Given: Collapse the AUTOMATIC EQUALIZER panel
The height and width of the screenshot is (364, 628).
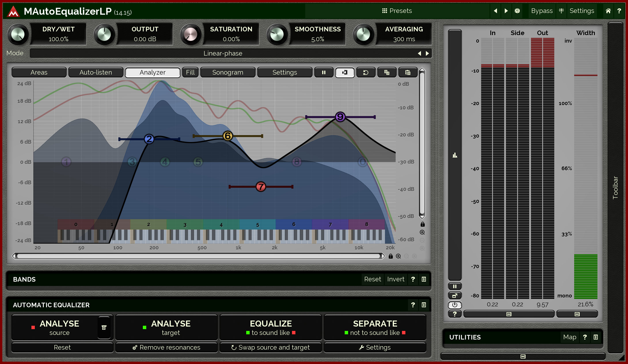Looking at the screenshot, I should (x=423, y=305).
